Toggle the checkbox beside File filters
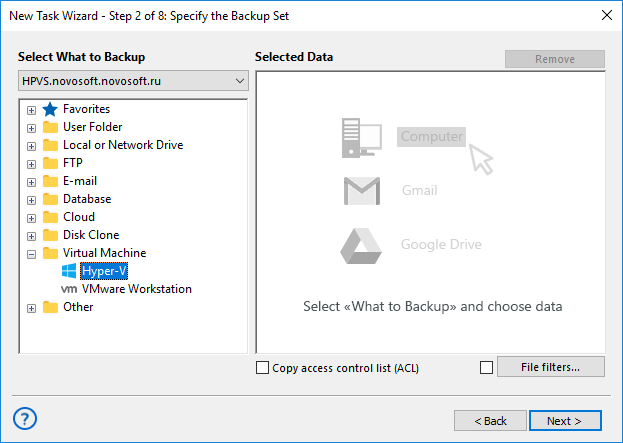Screen dimensions: 623x443 click(486, 368)
